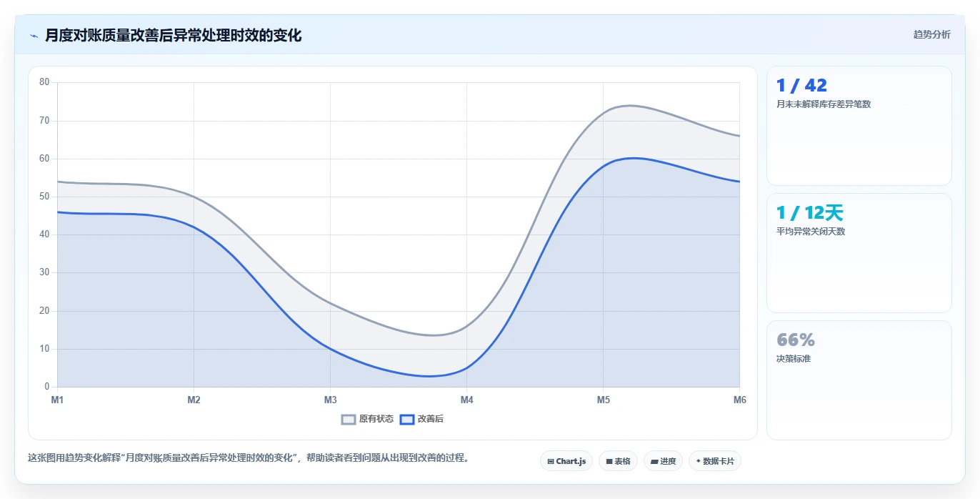Click the 66% metric value
Screen dimensions: 980x499
(x=796, y=340)
